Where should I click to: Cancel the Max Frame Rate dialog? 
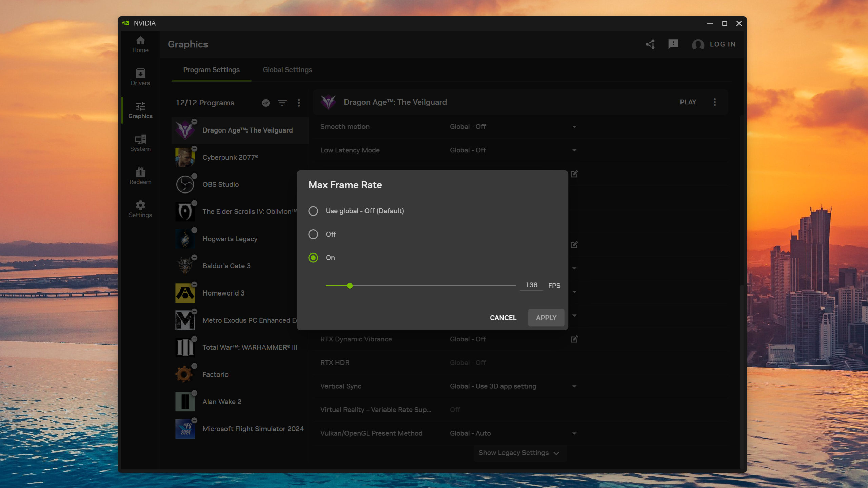(502, 318)
